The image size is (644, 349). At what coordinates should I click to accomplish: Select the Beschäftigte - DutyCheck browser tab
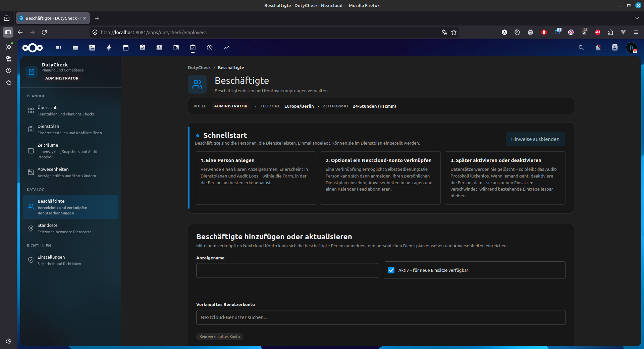[x=53, y=18]
